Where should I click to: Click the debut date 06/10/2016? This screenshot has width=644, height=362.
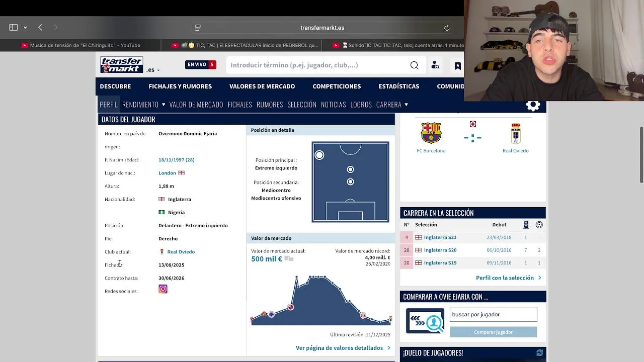tap(499, 250)
